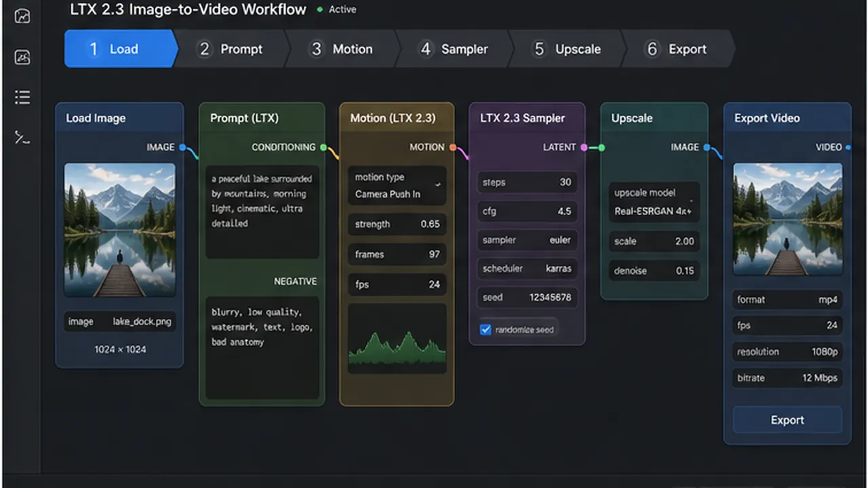Click the steps 30 field
This screenshot has height=488, width=868.
click(x=527, y=182)
